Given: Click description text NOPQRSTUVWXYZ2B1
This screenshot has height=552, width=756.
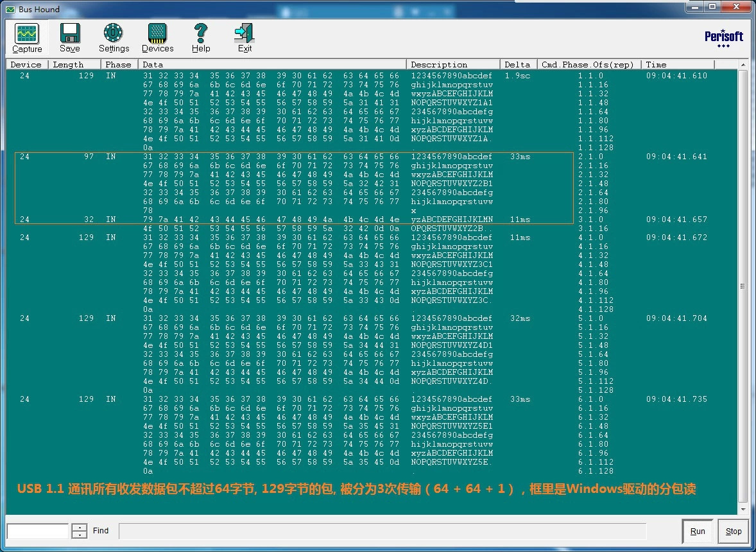Looking at the screenshot, I should click(x=452, y=184).
